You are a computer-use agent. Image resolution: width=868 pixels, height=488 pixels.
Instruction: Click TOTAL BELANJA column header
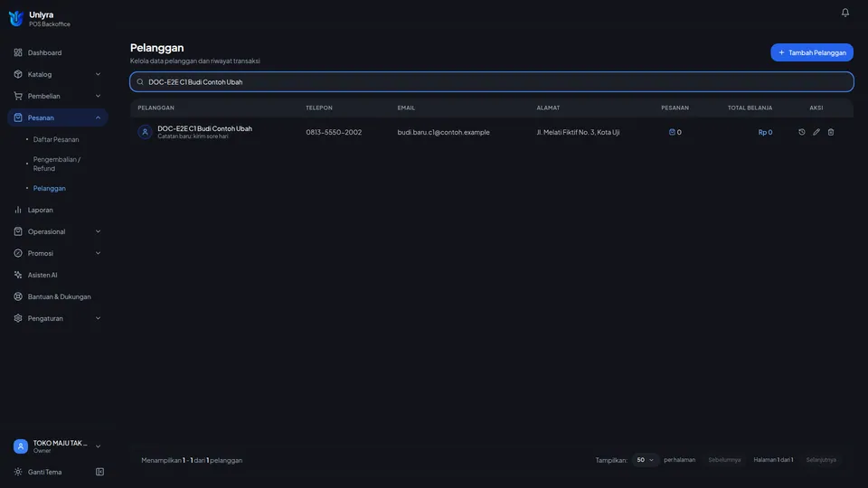coord(750,108)
